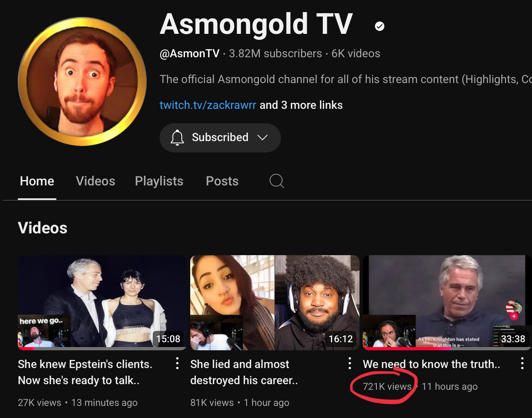
Task: Click the channel search magnifier icon
Action: pos(277,181)
